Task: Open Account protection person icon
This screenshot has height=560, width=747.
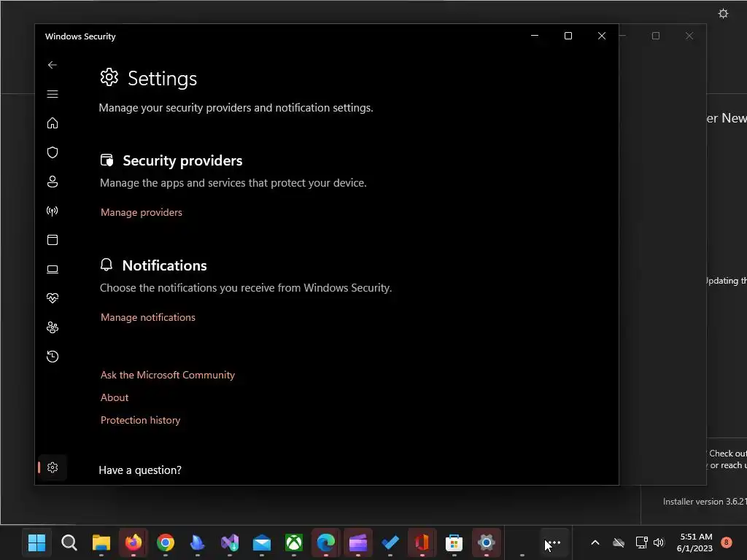Action: 53,182
